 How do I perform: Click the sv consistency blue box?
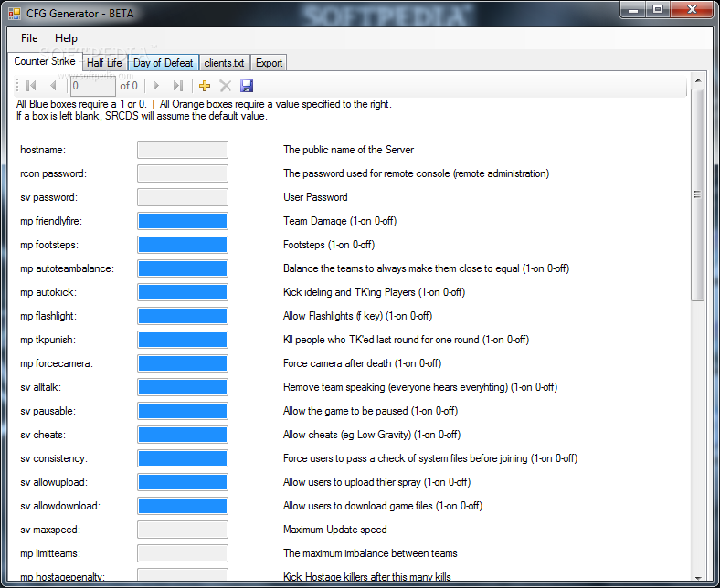coord(183,458)
